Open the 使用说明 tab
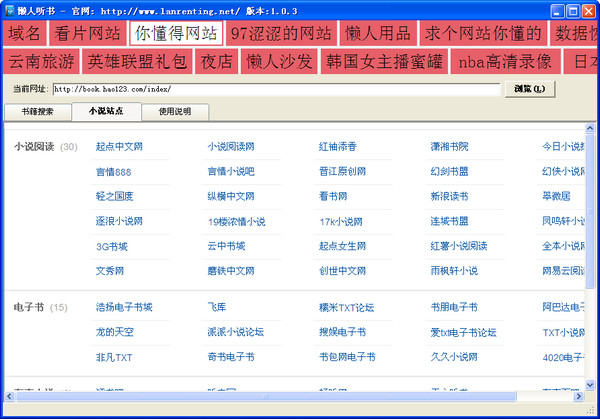Viewport: 600px width, 419px height. tap(175, 112)
